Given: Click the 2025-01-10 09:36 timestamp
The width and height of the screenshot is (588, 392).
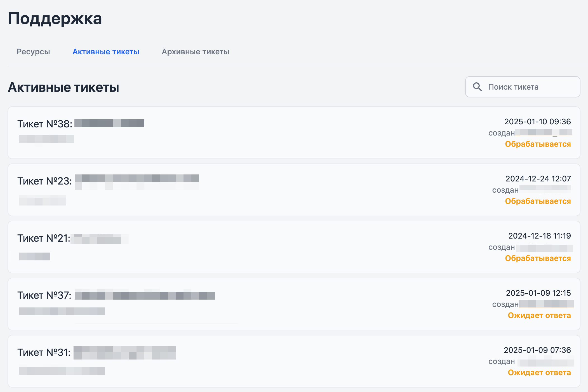Looking at the screenshot, I should [537, 122].
